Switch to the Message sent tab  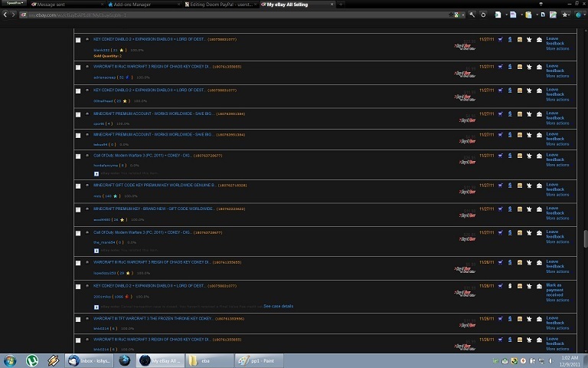pyautogui.click(x=67, y=5)
